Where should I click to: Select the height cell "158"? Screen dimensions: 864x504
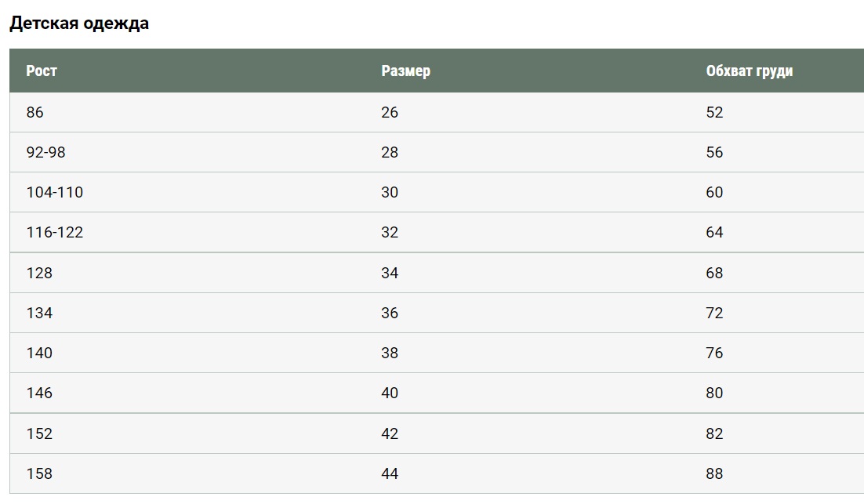[39, 474]
